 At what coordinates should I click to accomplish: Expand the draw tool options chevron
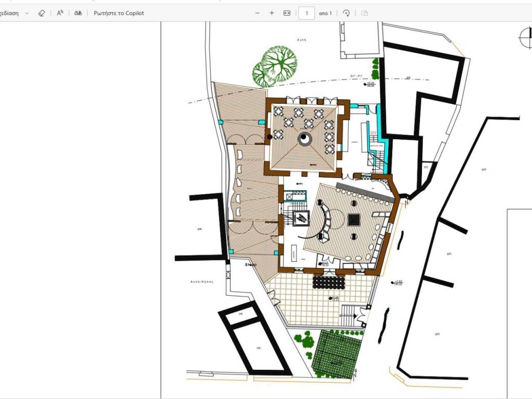[x=27, y=13]
